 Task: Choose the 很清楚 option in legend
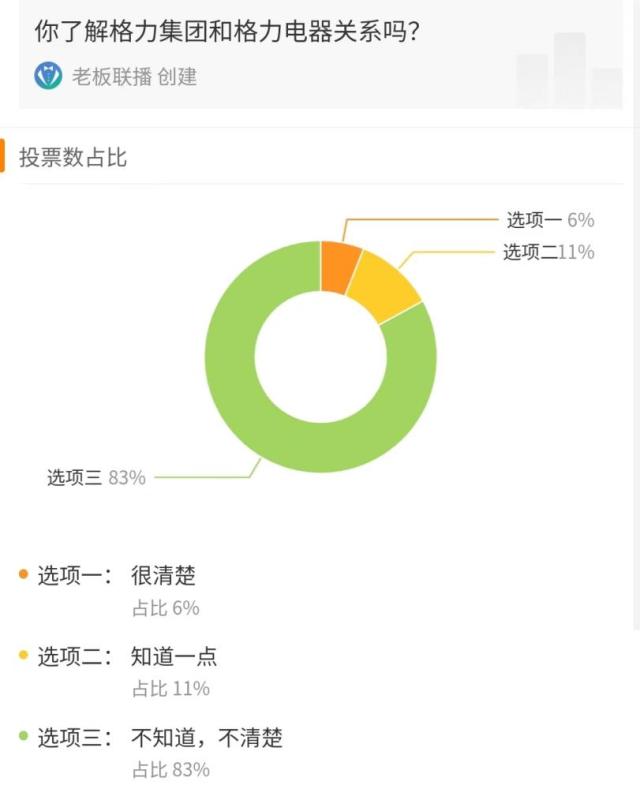coord(163,575)
